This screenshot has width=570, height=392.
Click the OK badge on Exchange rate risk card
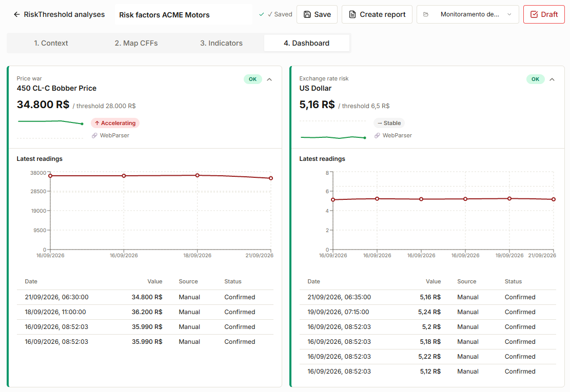tap(535, 79)
